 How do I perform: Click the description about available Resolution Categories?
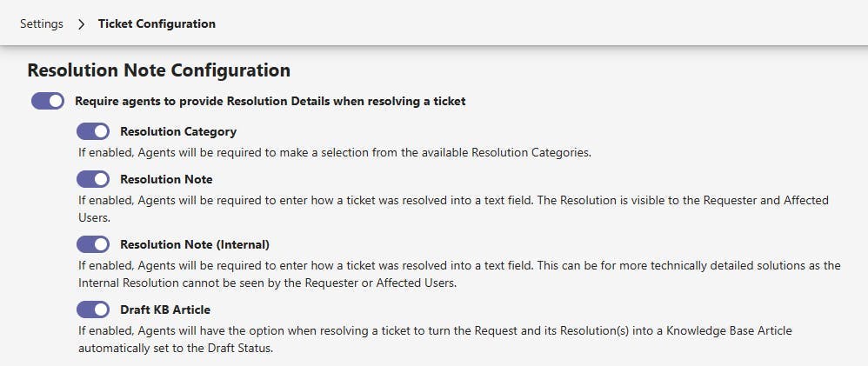coord(335,153)
